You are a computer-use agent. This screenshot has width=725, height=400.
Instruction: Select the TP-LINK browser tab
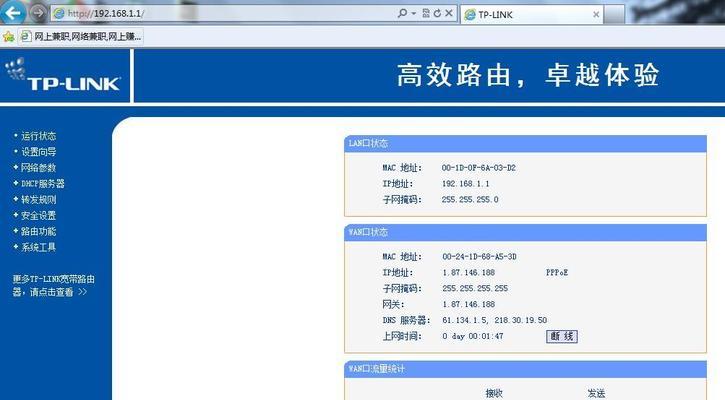point(532,14)
